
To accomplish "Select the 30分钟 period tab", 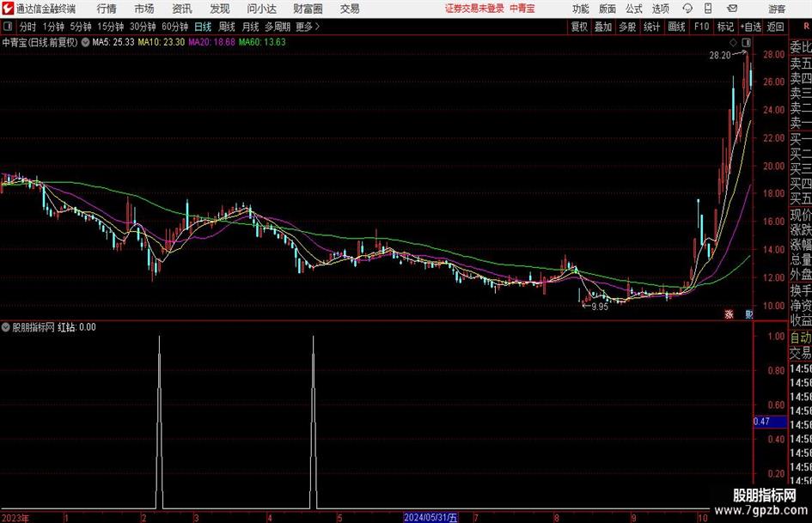I will (x=143, y=27).
